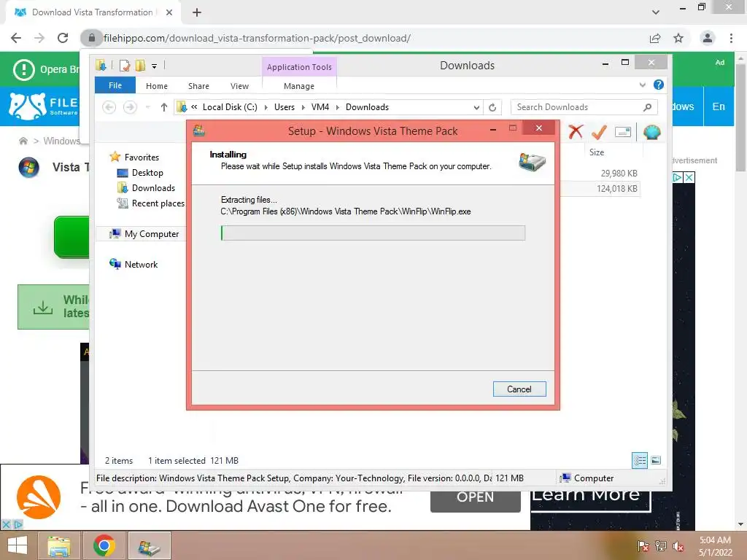
Task: Open a new Chrome tab
Action: point(197,12)
